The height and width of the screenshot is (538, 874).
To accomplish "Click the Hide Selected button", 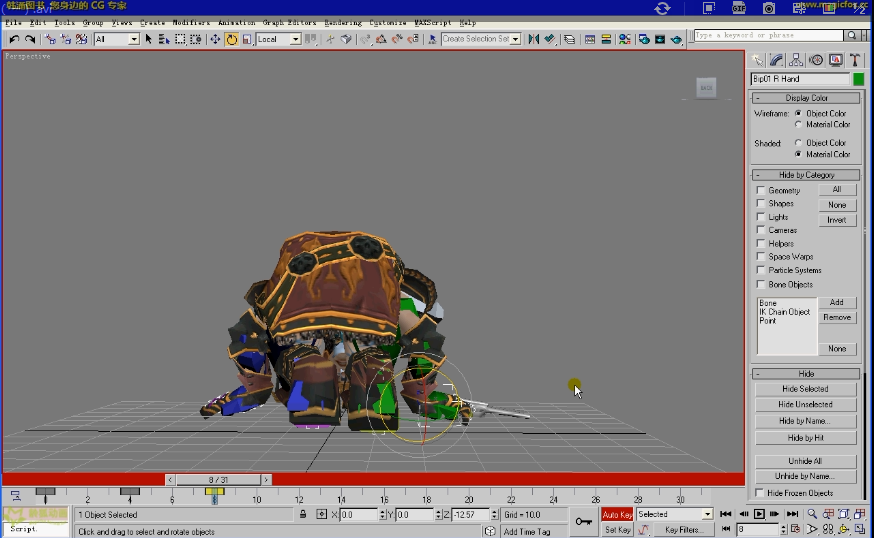I will click(805, 389).
